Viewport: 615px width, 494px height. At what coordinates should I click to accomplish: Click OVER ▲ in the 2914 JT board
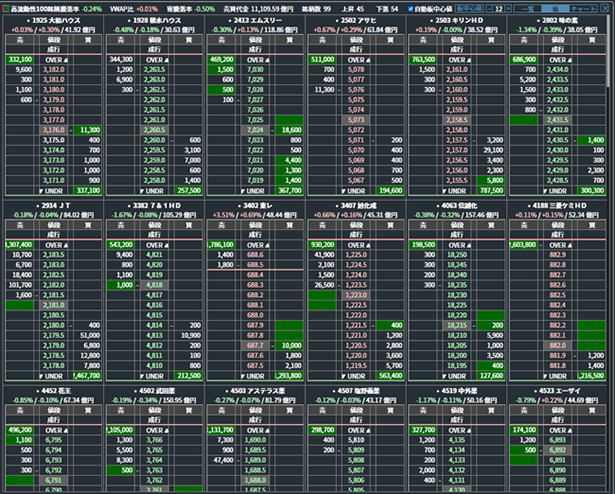point(53,244)
